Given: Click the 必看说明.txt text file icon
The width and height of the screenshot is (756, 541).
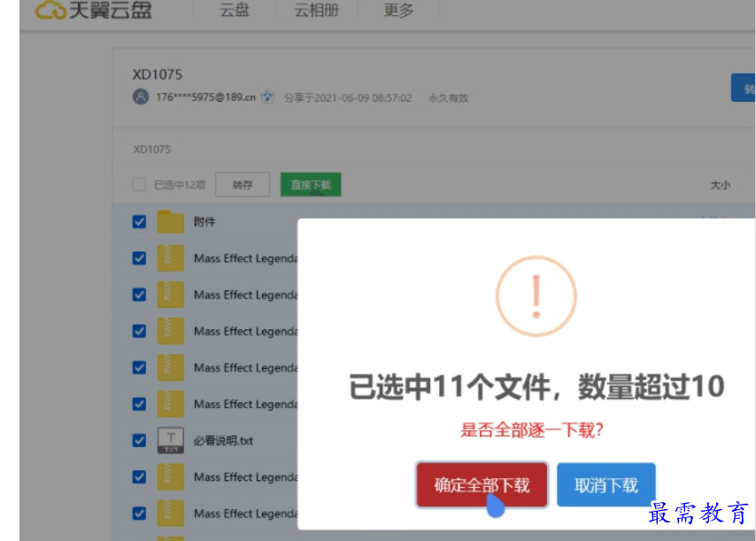Looking at the screenshot, I should pyautogui.click(x=170, y=440).
